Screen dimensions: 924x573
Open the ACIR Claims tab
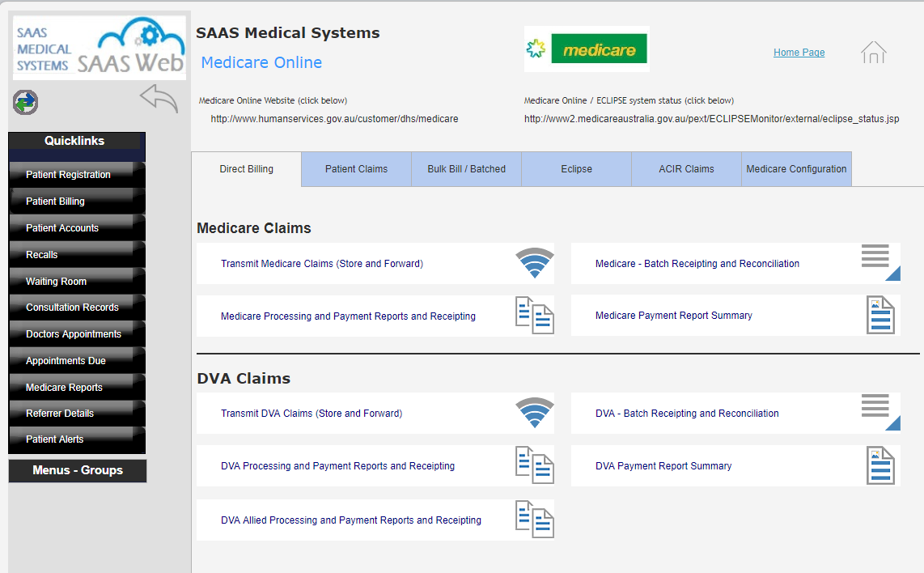(686, 169)
